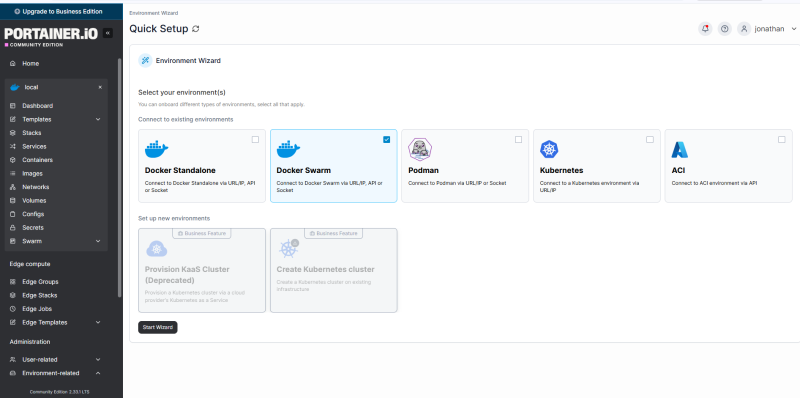Click the Start Wizard button
The height and width of the screenshot is (398, 800).
(158, 327)
